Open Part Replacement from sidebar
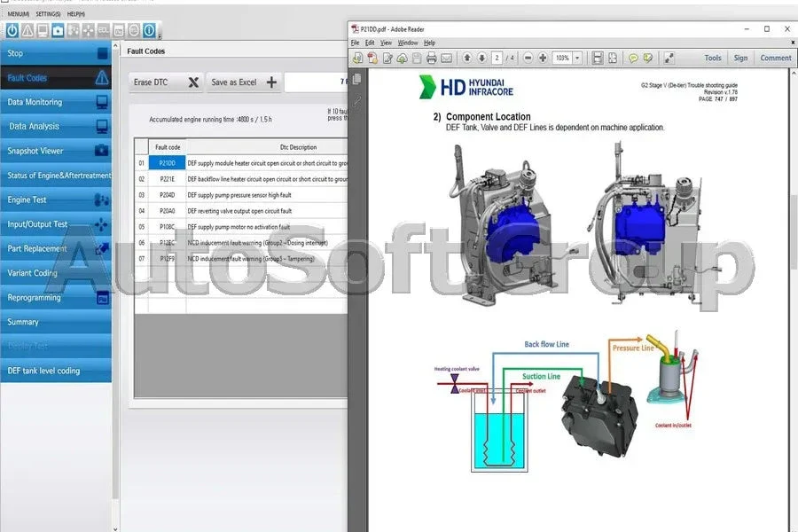The width and height of the screenshot is (798, 532). (56, 248)
